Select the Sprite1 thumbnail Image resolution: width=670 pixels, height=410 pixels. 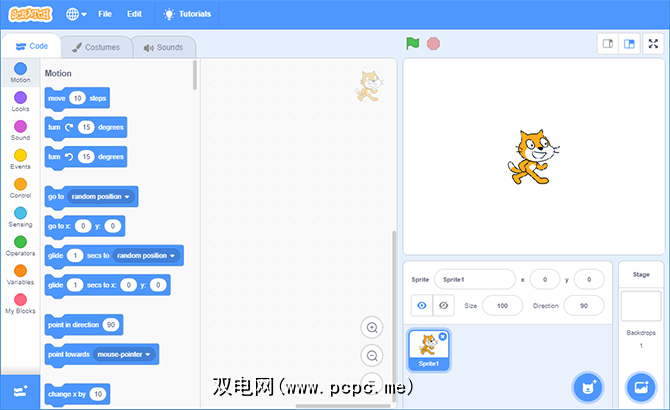(x=429, y=350)
